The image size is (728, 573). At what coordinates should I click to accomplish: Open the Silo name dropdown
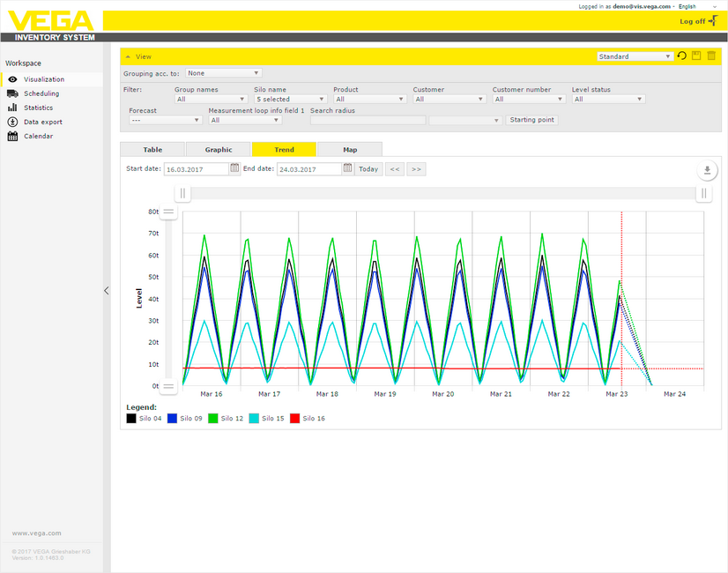point(291,100)
